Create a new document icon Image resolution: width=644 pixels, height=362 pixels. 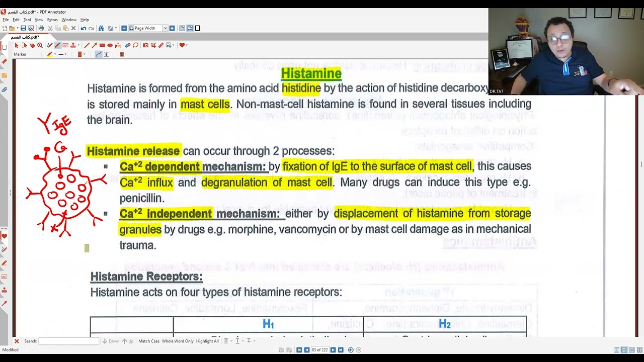[5, 28]
